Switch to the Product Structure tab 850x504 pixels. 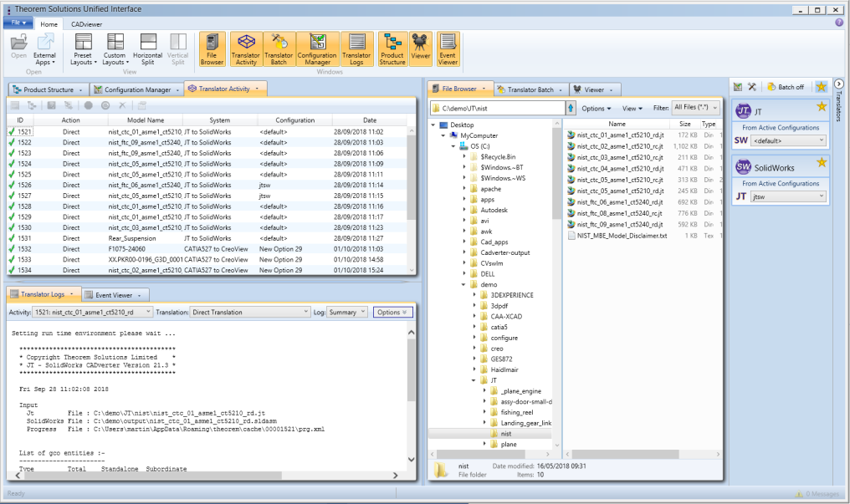[48, 90]
